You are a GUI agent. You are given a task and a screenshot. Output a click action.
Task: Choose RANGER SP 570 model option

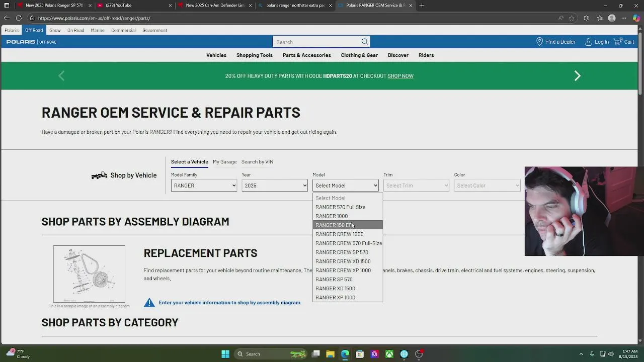tap(348, 280)
